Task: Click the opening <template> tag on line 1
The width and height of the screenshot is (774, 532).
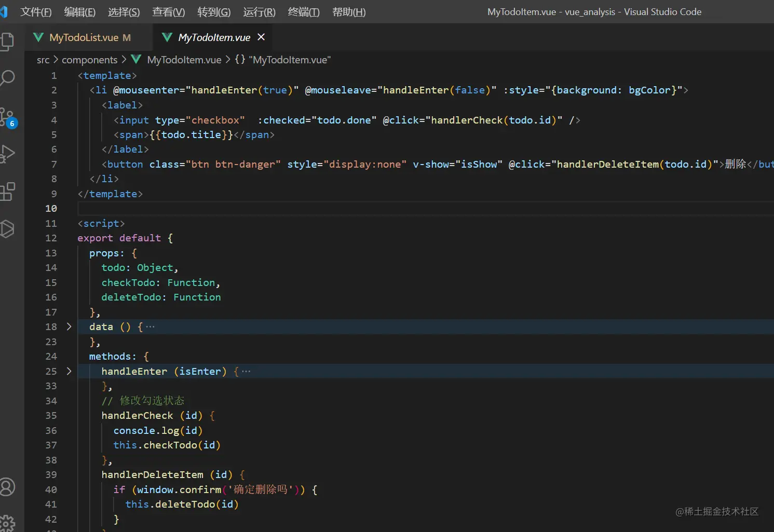Action: pos(107,76)
